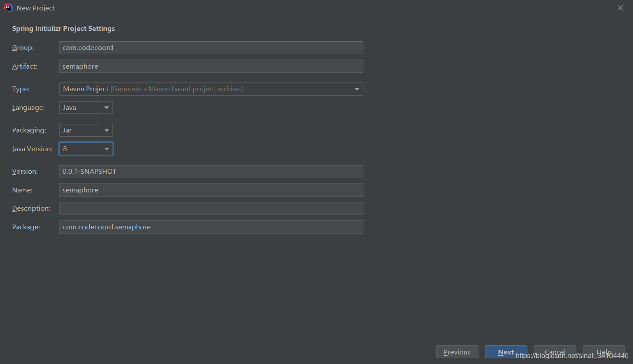633x364 pixels.
Task: Click the "Java Version:" label
Action: [x=32, y=149]
